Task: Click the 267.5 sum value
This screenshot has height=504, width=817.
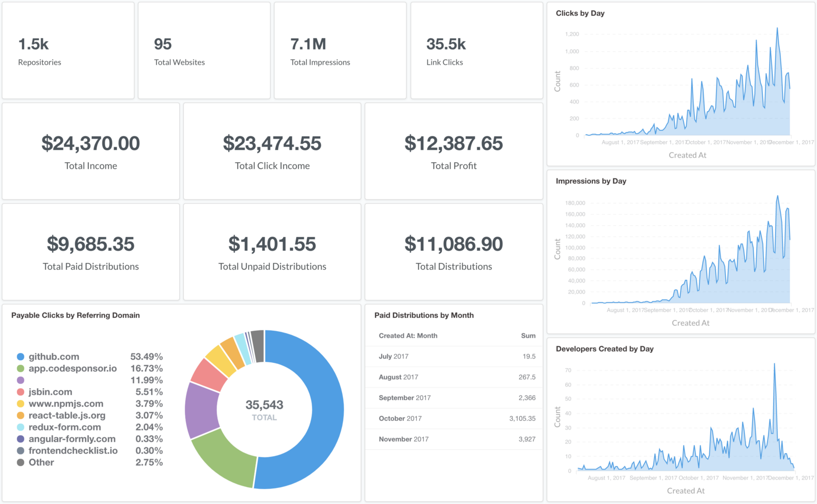Action: point(527,377)
